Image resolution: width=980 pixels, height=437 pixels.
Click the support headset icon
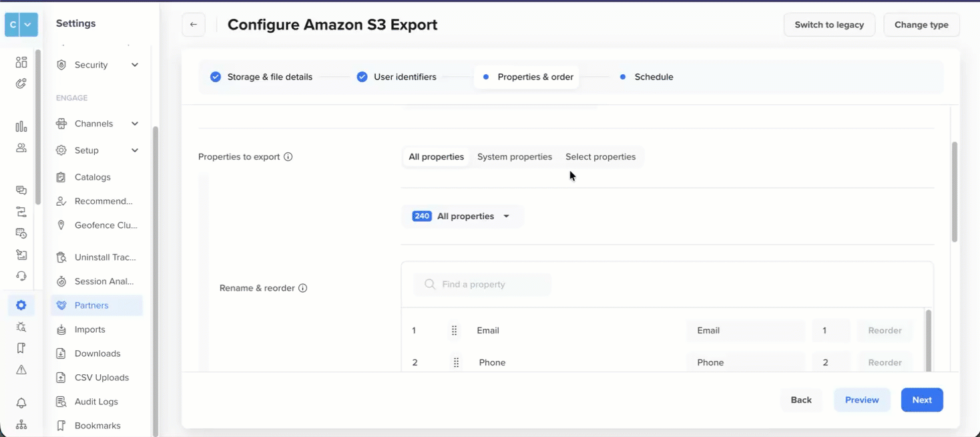[21, 275]
